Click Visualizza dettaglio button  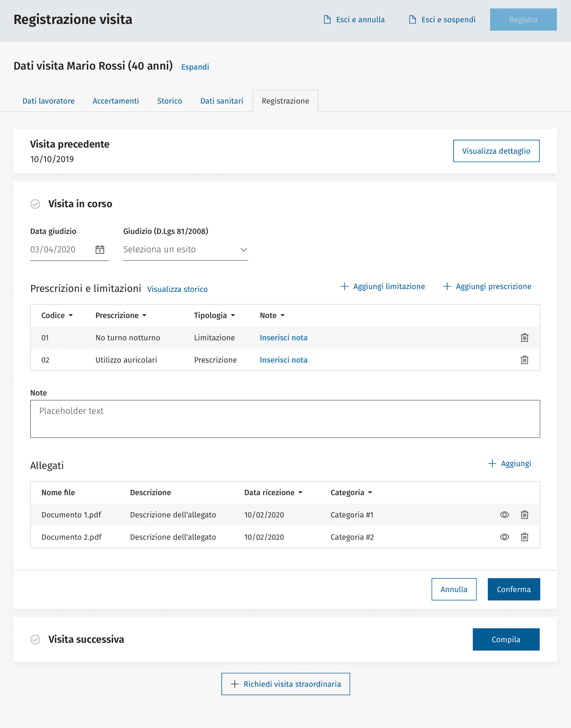coord(496,151)
